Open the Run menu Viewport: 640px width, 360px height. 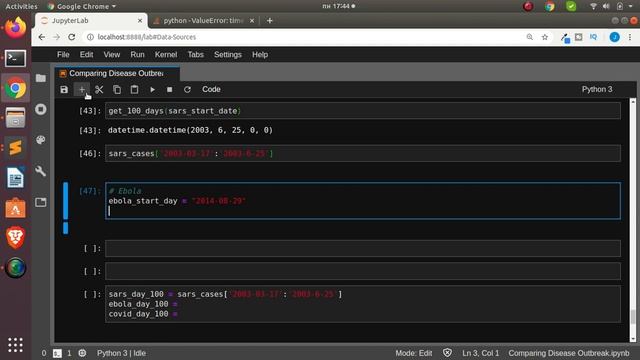[138, 55]
